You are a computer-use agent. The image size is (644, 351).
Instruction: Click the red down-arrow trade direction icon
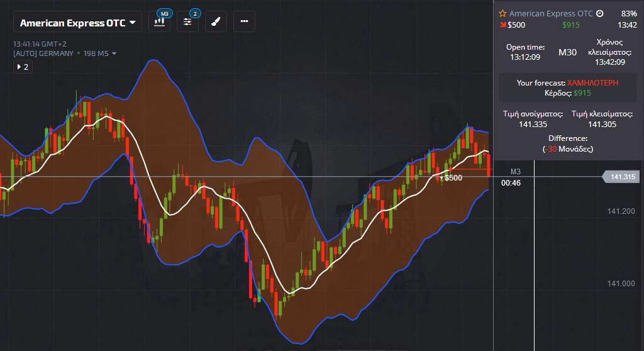point(502,25)
